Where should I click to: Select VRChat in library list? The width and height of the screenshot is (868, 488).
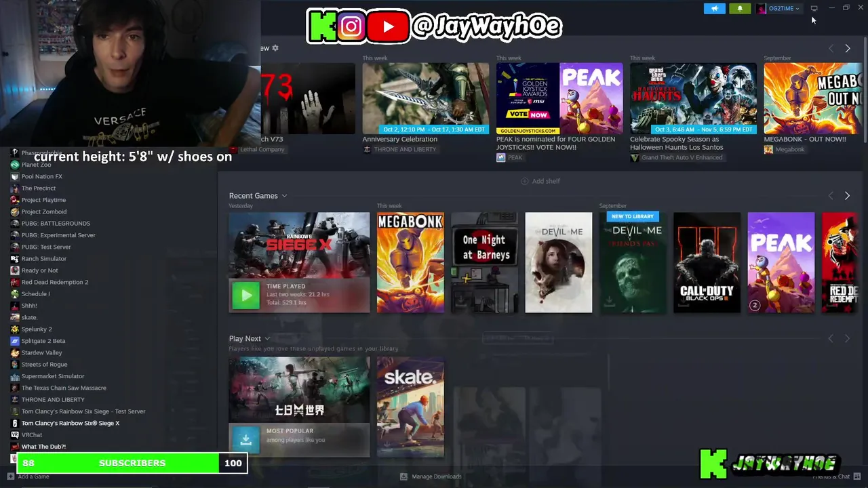point(32,434)
